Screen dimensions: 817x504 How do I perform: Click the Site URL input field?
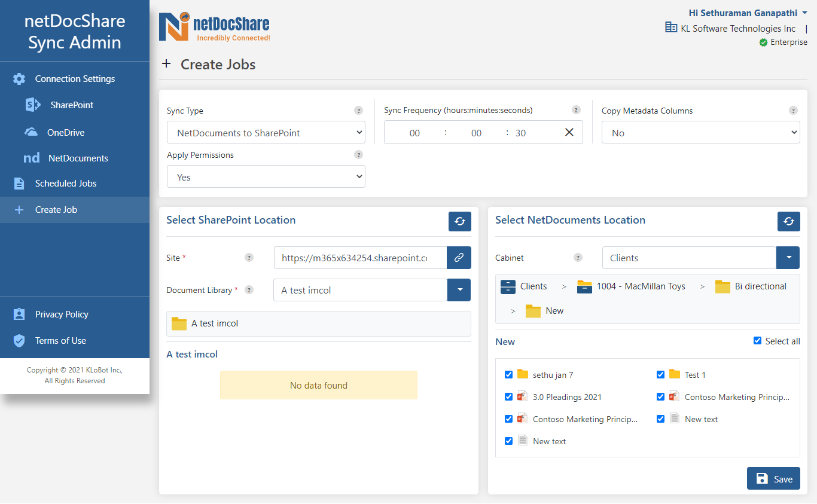point(360,258)
